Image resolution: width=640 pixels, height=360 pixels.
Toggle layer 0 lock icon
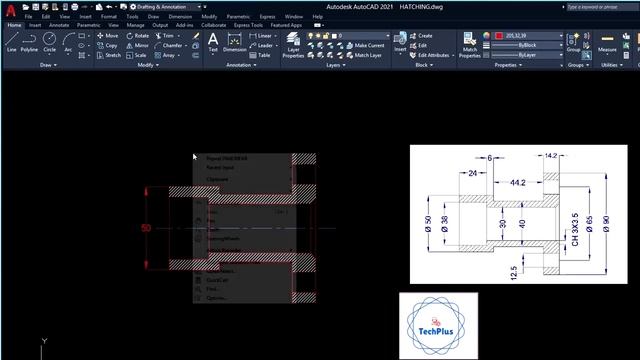click(326, 36)
